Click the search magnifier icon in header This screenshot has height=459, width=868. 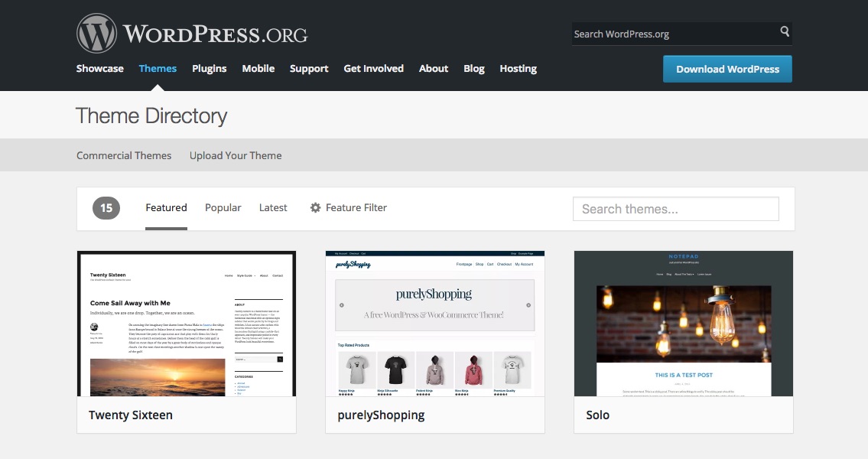pos(785,31)
